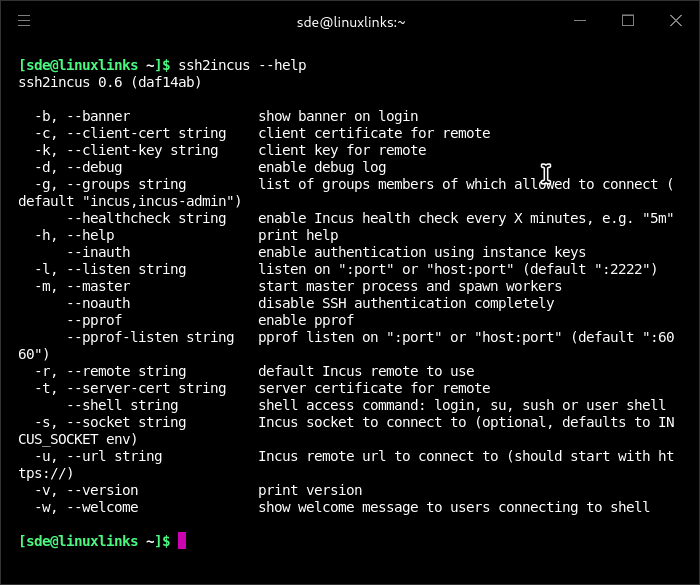Click the --client-key string option
The image size is (700, 585).
tap(142, 150)
